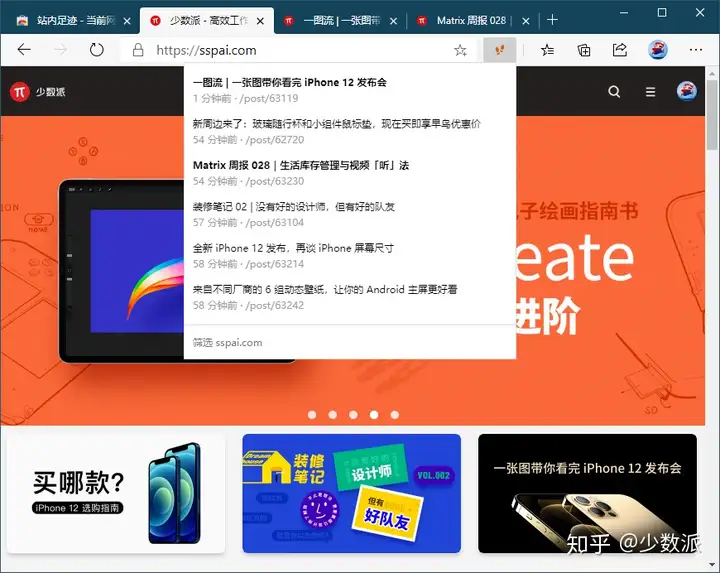Viewport: 720px width, 573px height.
Task: Add page to favorites star icon
Action: click(x=460, y=50)
